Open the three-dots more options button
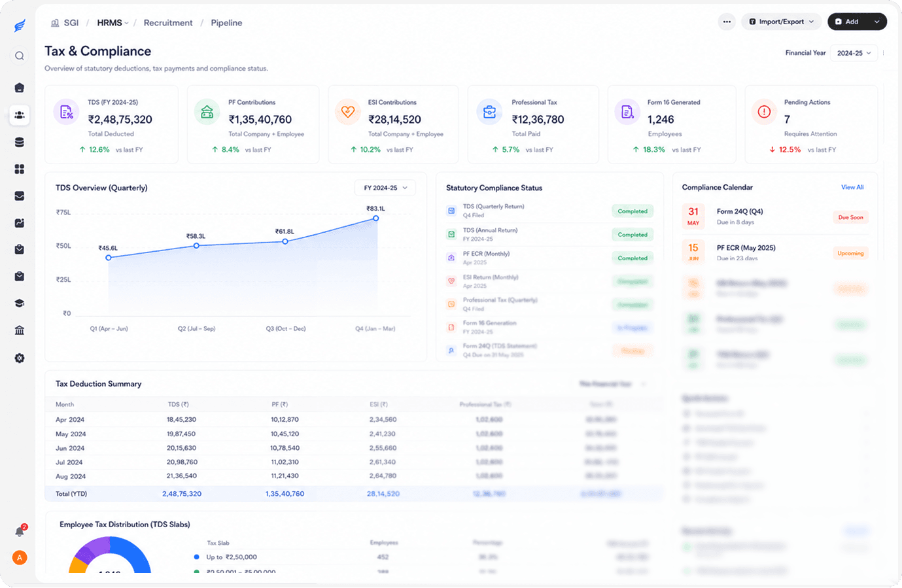 point(727,22)
